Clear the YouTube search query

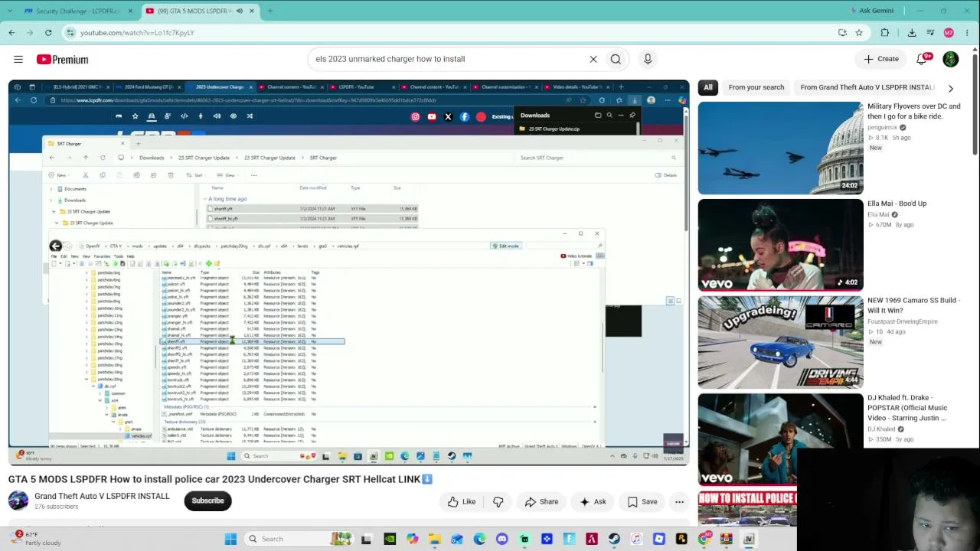pos(593,59)
